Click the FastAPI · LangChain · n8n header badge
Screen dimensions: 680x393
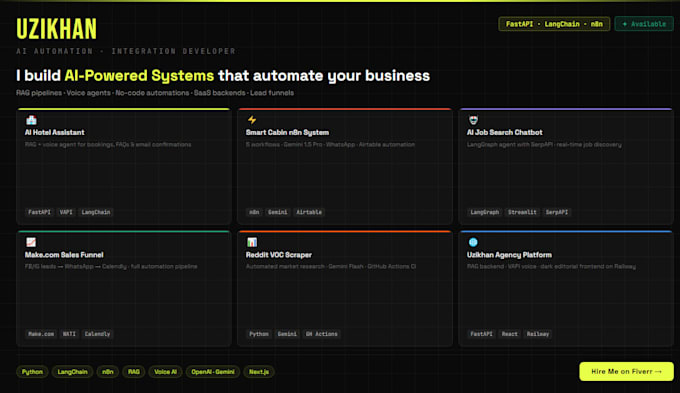pos(554,24)
